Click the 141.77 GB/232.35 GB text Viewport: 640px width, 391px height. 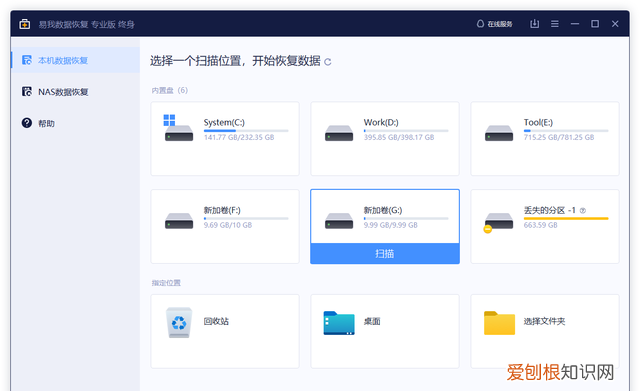239,137
